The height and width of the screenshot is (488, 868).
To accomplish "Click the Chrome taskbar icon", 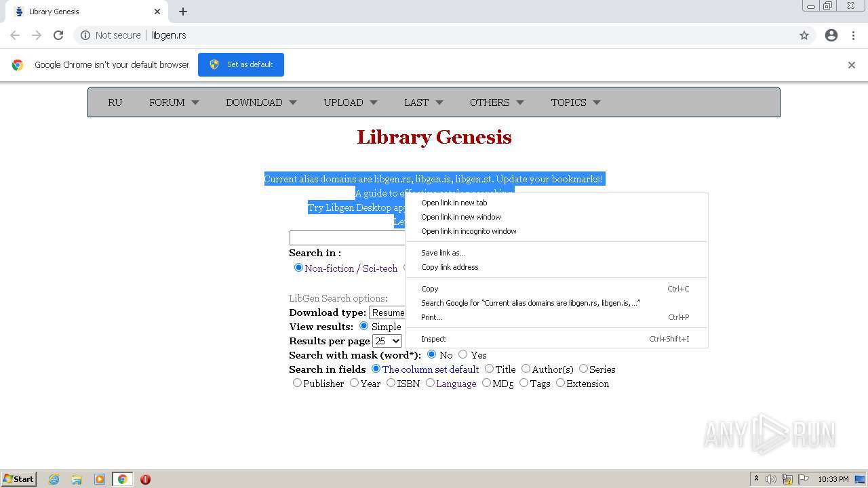I will [122, 479].
